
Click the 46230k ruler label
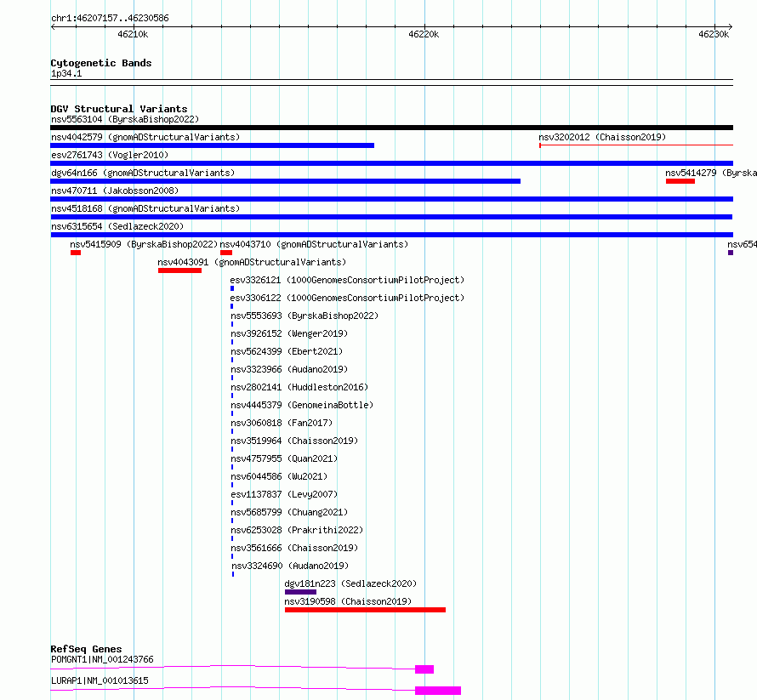[x=714, y=34]
